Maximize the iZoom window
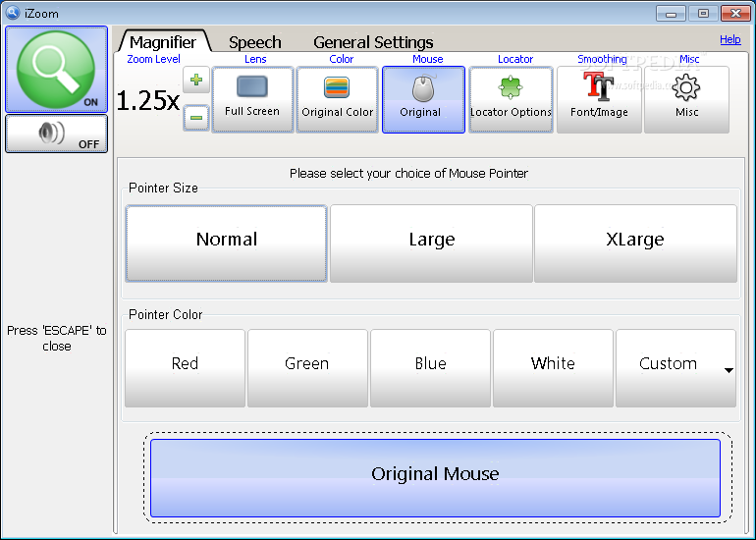The image size is (756, 540). (703, 14)
